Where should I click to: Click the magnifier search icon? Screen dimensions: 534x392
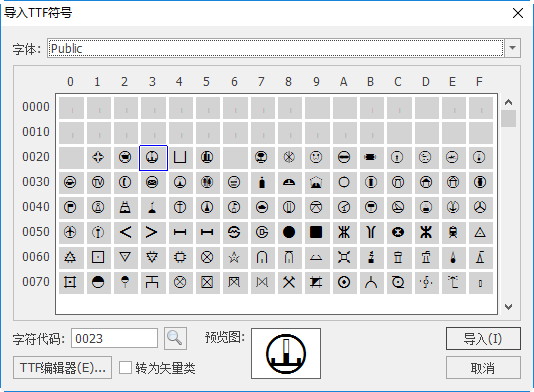175,339
